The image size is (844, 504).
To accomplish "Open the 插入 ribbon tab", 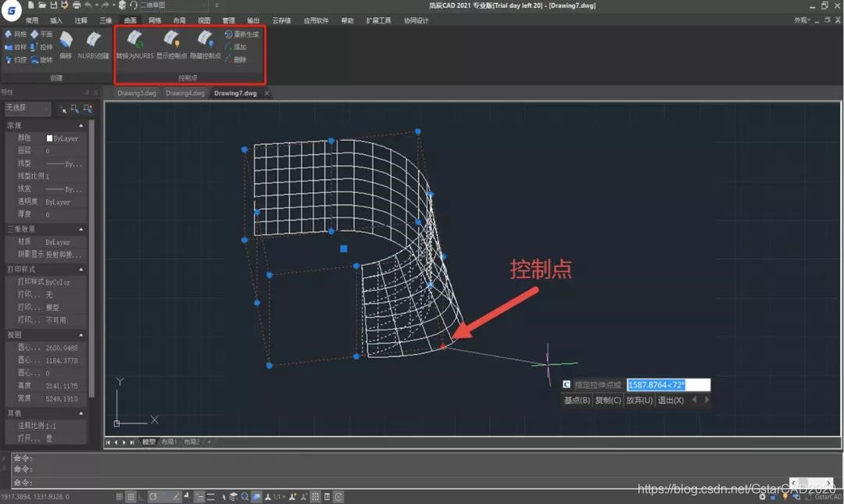I will pos(56,20).
